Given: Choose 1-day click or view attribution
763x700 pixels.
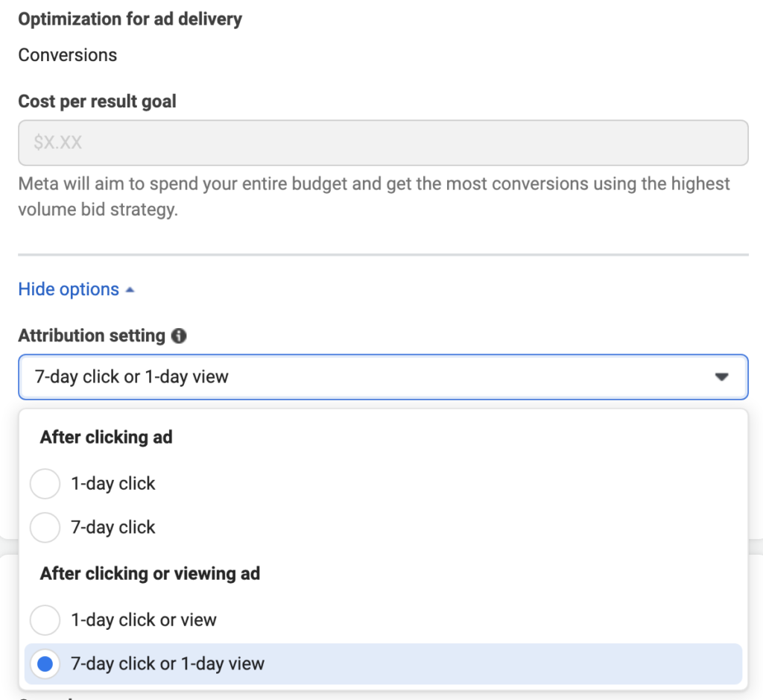Looking at the screenshot, I should pos(45,619).
